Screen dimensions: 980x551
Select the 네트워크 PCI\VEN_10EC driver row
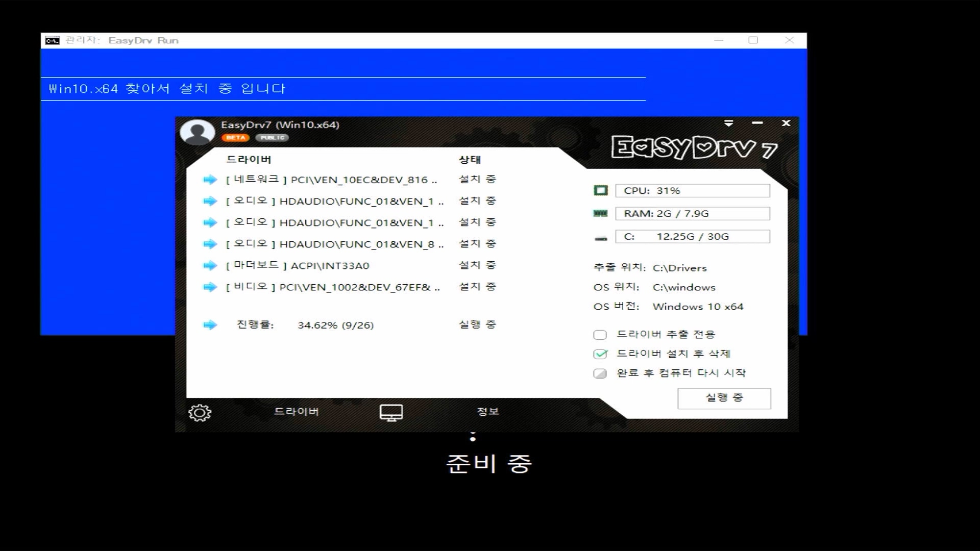click(332, 180)
